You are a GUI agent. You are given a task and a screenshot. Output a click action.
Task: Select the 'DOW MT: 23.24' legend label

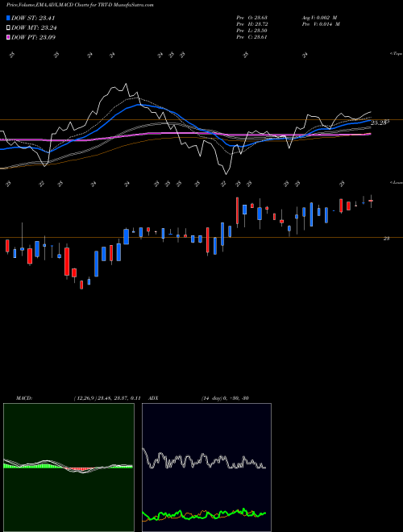[34, 28]
